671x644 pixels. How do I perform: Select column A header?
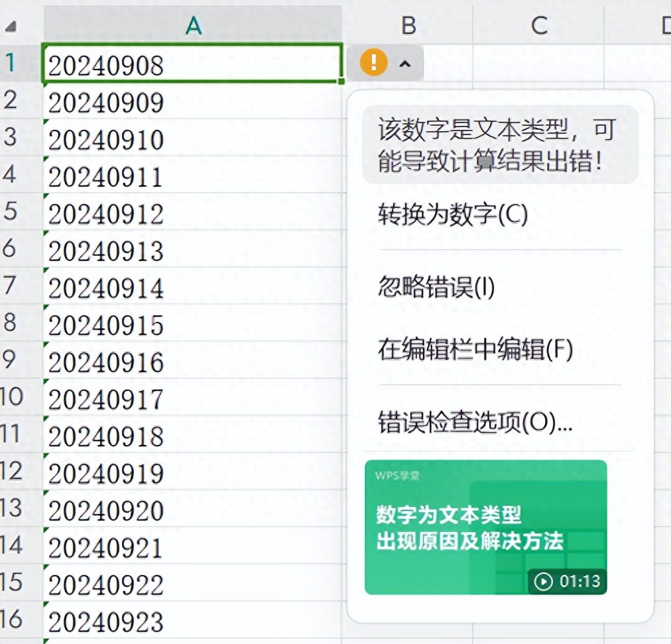click(x=193, y=25)
